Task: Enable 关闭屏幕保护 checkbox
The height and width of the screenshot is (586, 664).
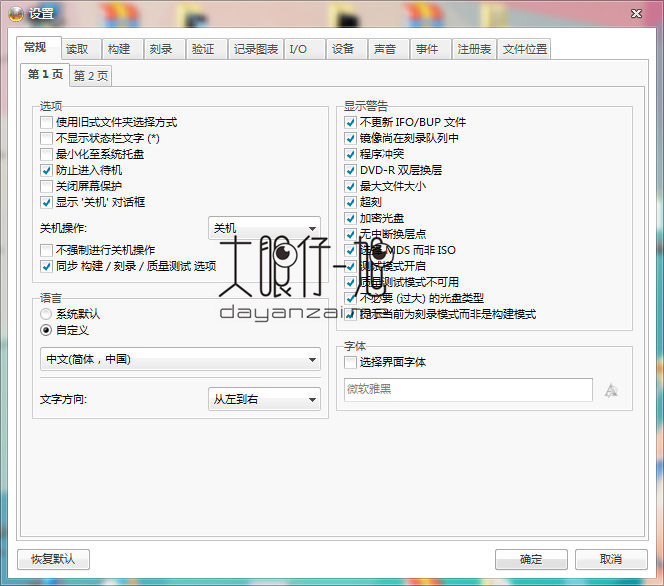Action: point(81,186)
